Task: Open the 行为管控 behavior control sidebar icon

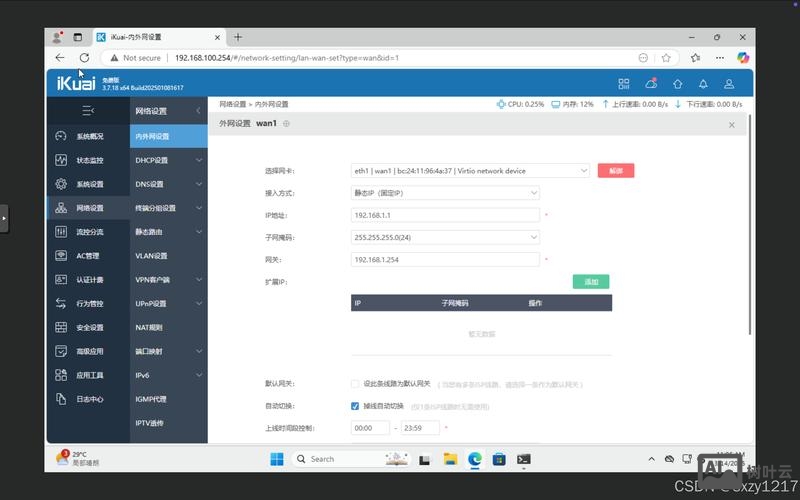Action: 61,303
